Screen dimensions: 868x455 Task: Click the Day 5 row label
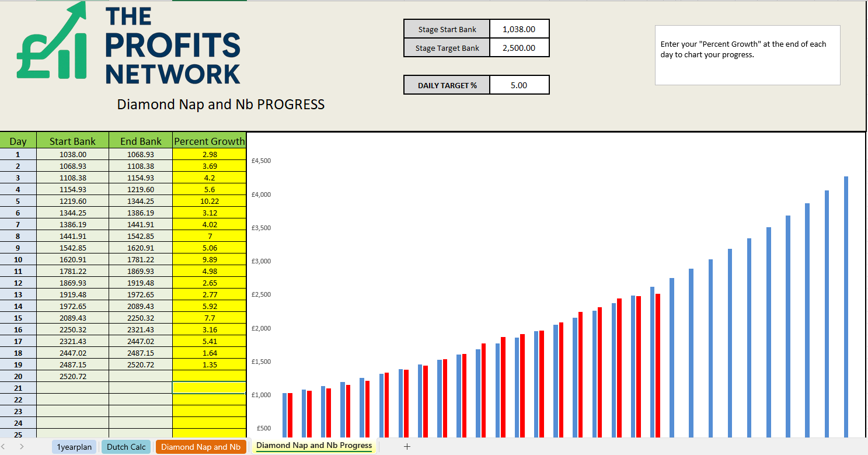pos(18,201)
